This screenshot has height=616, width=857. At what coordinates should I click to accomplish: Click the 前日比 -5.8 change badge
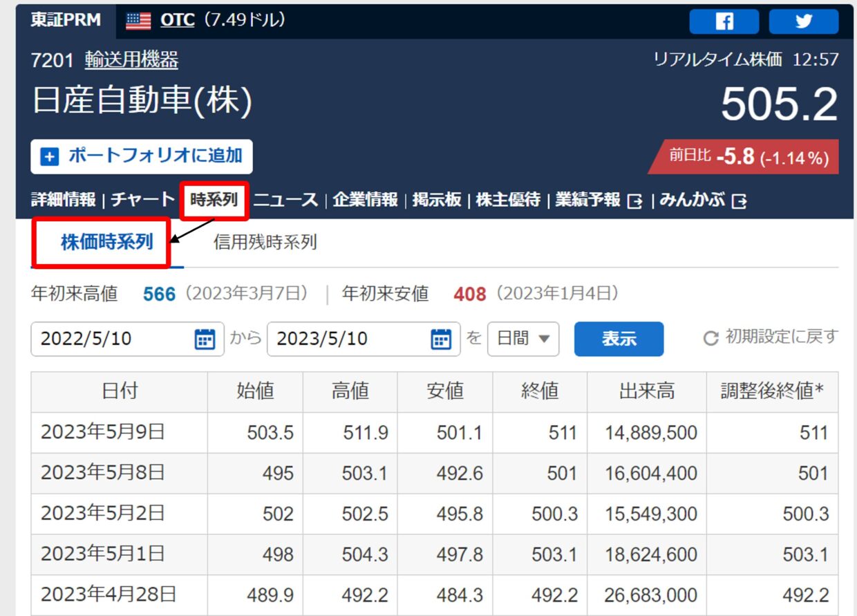(744, 157)
